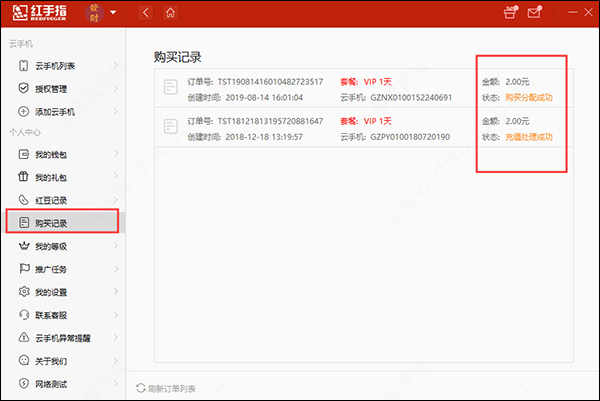Viewport: 600px width, 401px height.
Task: Click the headset icon next to 联系客服
Action: pos(24,315)
